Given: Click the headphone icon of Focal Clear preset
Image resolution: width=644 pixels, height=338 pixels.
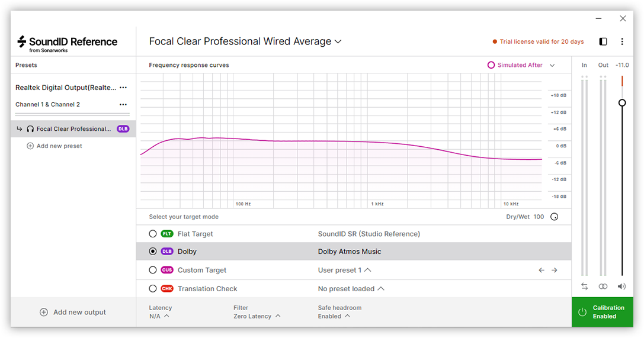Looking at the screenshot, I should click(x=30, y=129).
